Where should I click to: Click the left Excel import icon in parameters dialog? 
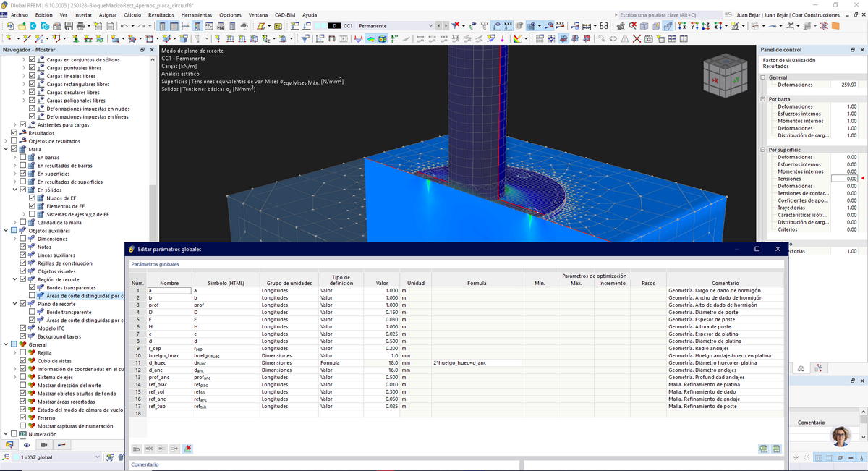click(763, 449)
